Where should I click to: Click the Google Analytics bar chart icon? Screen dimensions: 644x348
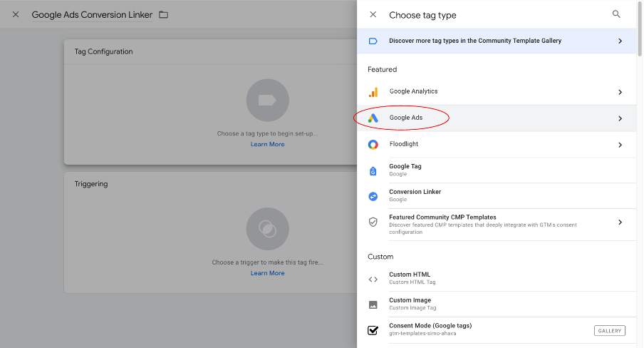(373, 92)
